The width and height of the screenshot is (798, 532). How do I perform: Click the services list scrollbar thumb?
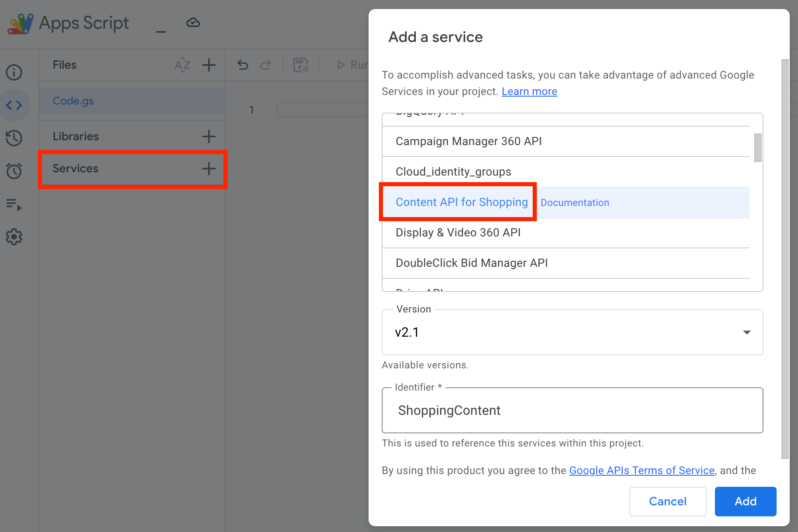coord(758,148)
